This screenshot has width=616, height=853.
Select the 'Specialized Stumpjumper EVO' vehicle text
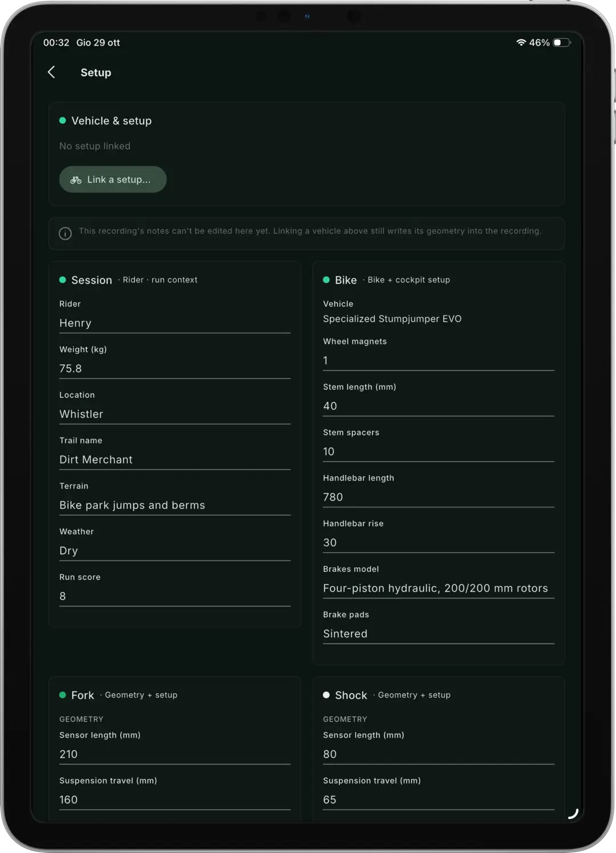click(x=392, y=319)
